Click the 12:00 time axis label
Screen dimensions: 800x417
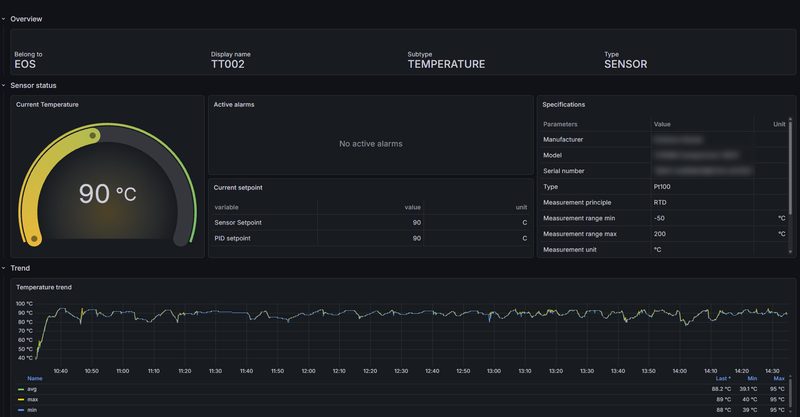coord(308,371)
